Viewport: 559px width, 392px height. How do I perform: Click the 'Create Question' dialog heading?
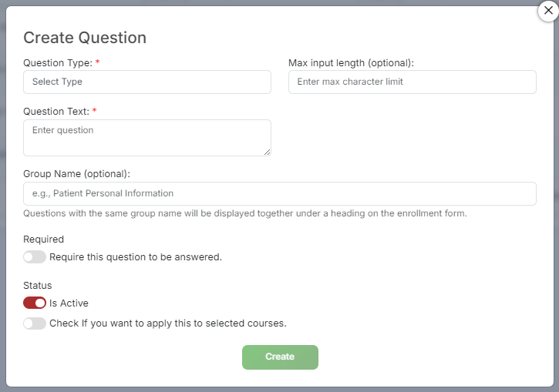85,38
